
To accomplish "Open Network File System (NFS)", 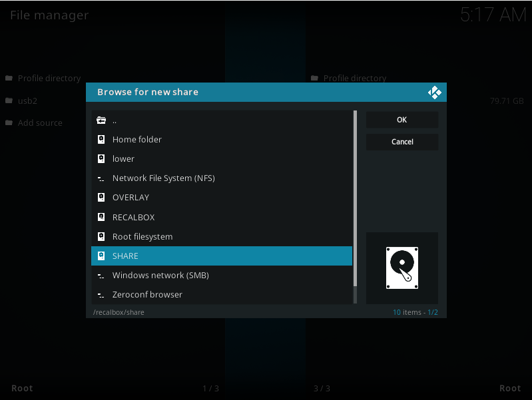I will tap(222, 178).
